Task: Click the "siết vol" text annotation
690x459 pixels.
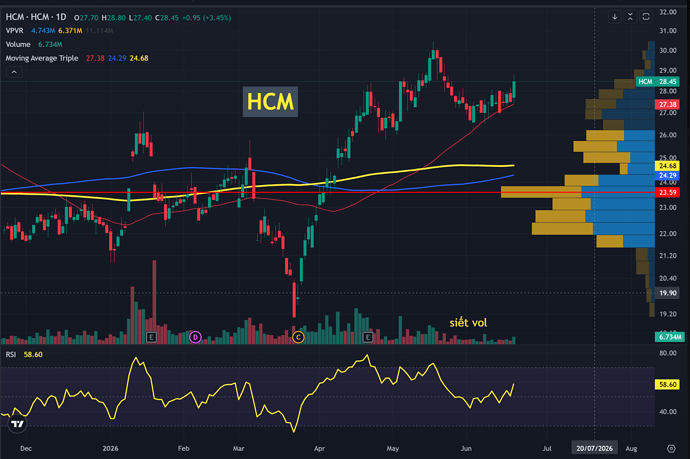Action: [x=468, y=323]
